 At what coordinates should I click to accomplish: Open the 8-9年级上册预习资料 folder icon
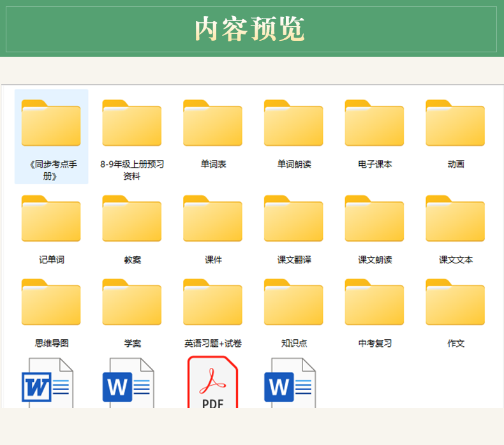point(132,123)
